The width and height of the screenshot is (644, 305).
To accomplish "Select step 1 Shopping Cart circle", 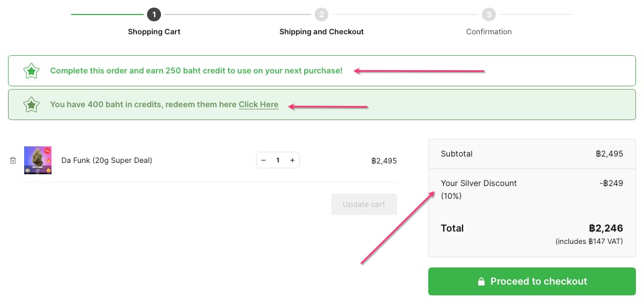I will tap(154, 14).
